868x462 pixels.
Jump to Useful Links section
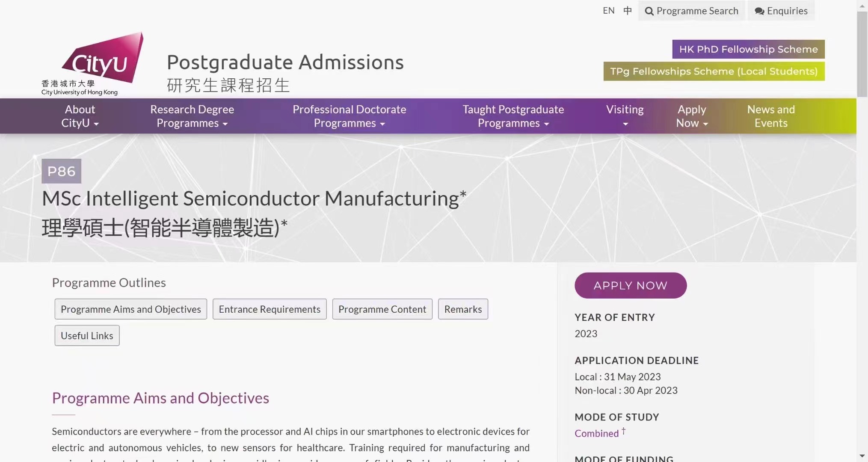[x=87, y=335]
